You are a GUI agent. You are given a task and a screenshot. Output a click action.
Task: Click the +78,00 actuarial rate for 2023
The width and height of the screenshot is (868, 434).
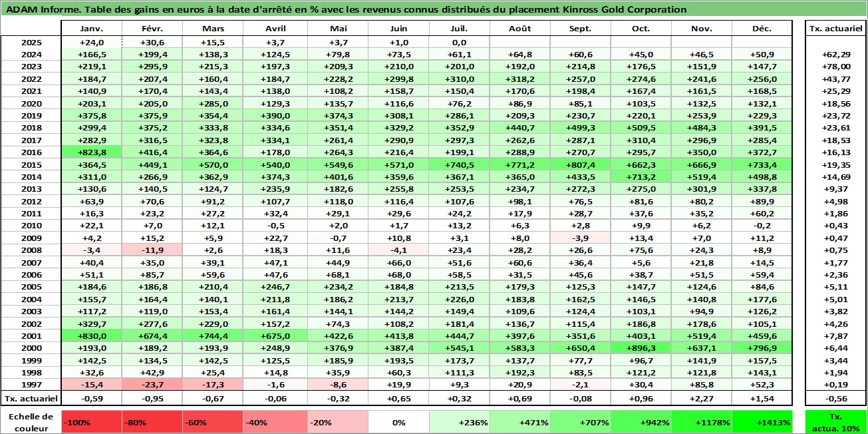pos(836,67)
